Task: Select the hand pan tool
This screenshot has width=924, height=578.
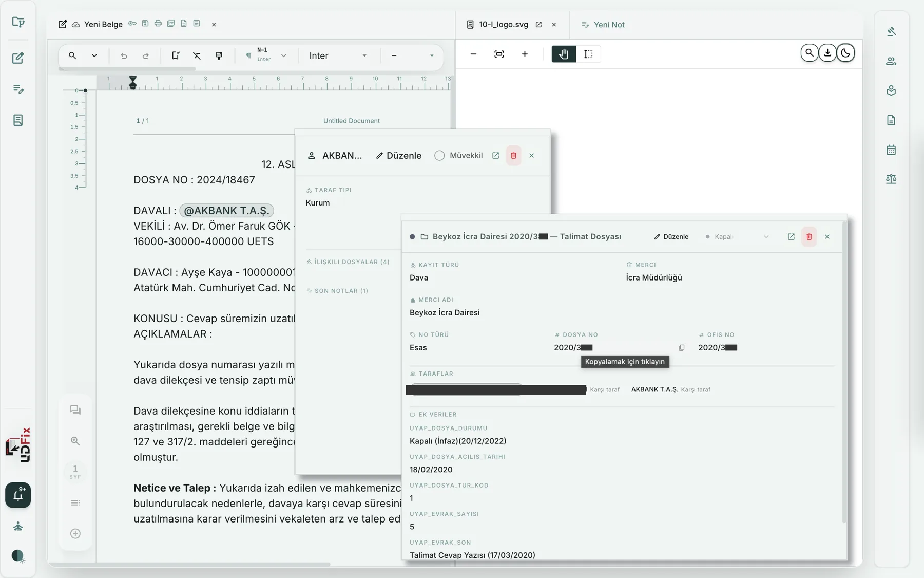Action: (564, 54)
